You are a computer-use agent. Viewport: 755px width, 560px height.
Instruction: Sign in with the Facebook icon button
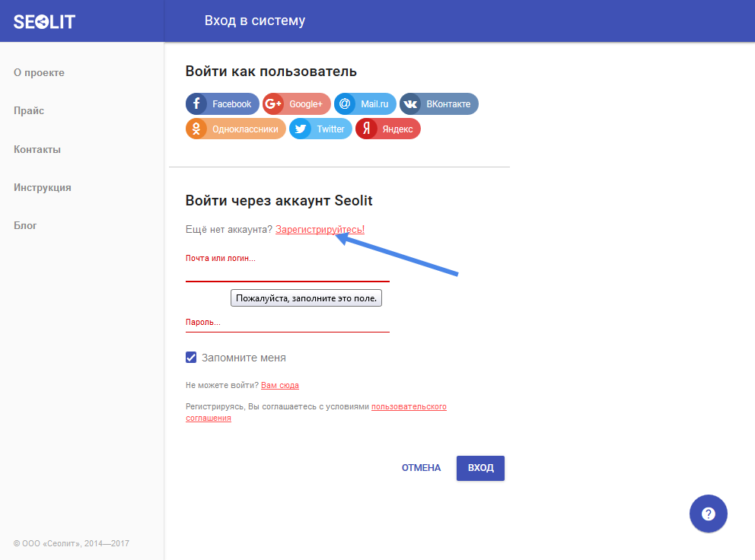197,104
